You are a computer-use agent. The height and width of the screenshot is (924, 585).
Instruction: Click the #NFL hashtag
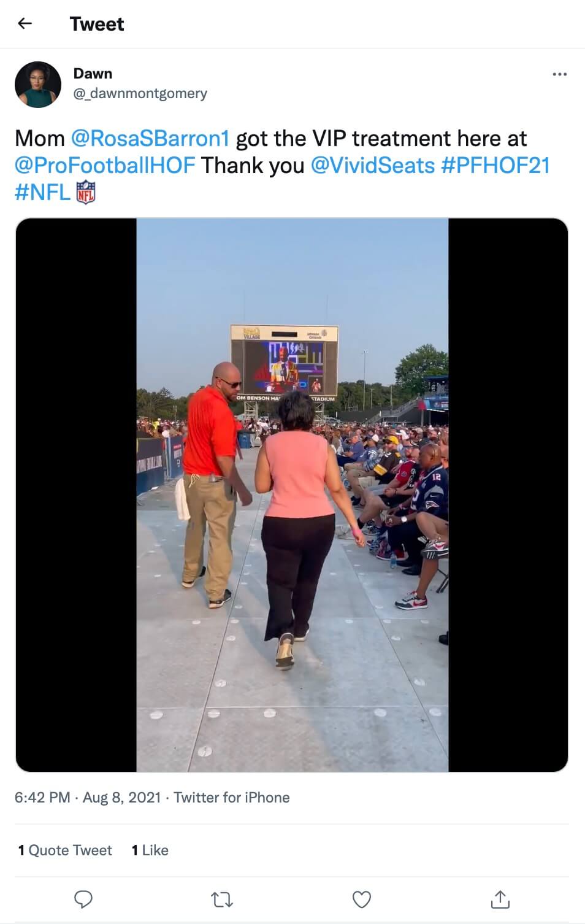click(x=42, y=192)
